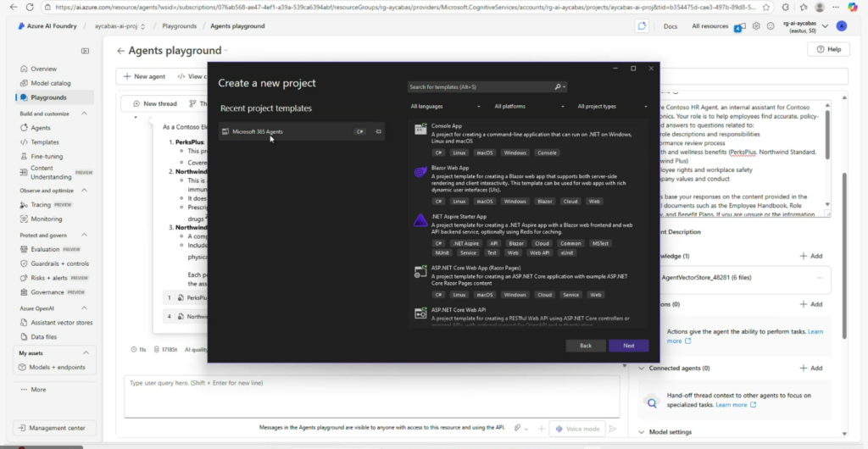Open Templates section in sidebar
The width and height of the screenshot is (868, 449).
coord(44,142)
